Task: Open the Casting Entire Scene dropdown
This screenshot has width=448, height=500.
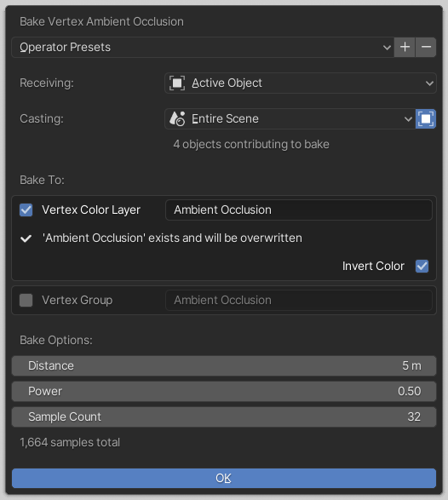Action: (x=290, y=119)
